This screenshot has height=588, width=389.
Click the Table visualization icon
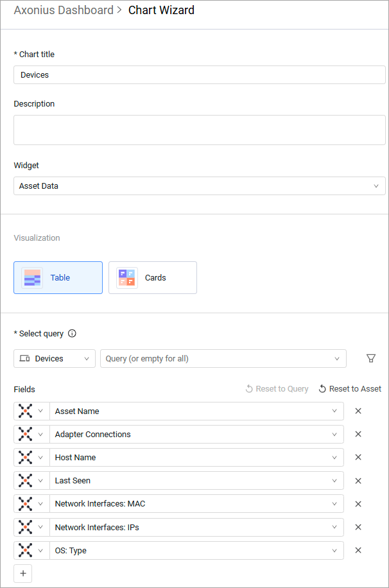[32, 278]
